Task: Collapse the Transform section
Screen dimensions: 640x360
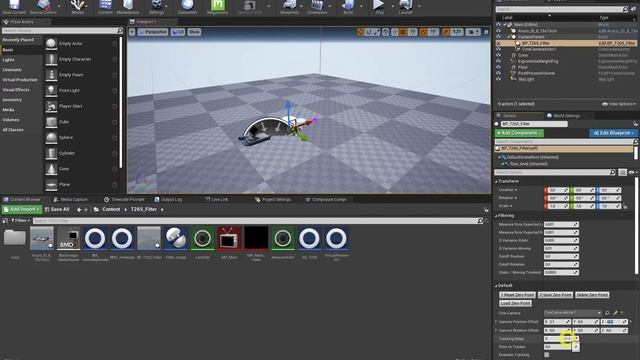Action: (496, 181)
